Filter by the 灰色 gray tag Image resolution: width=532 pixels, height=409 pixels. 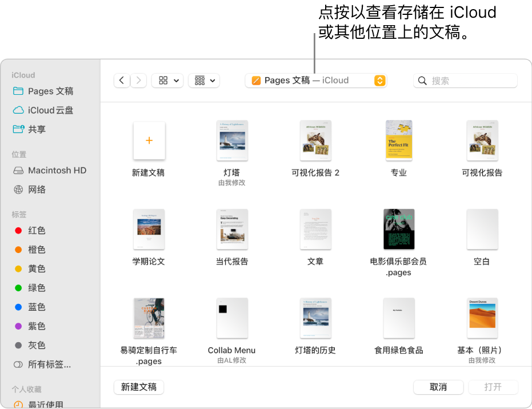pos(30,345)
